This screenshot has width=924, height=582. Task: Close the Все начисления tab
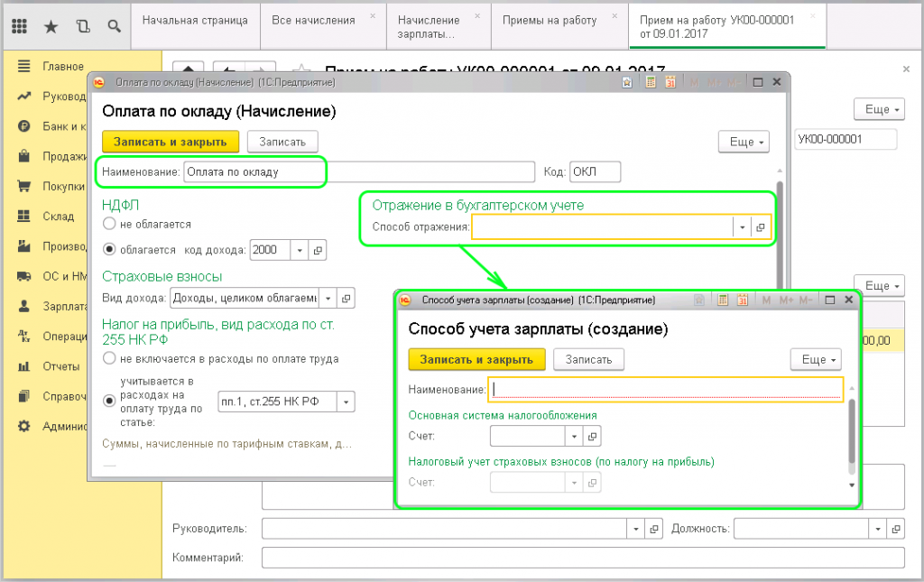tap(373, 16)
